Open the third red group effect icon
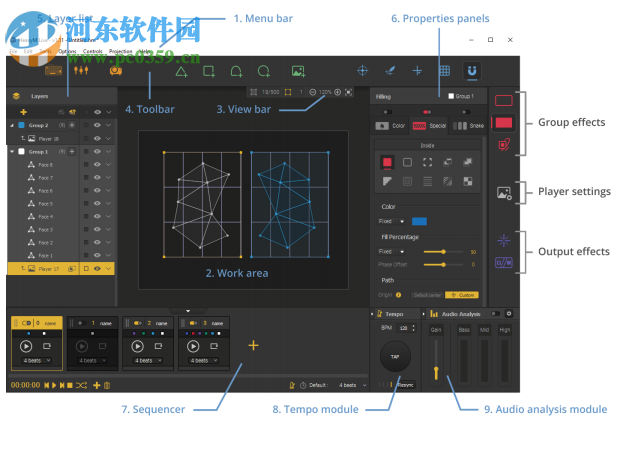637x450 pixels. [x=504, y=145]
